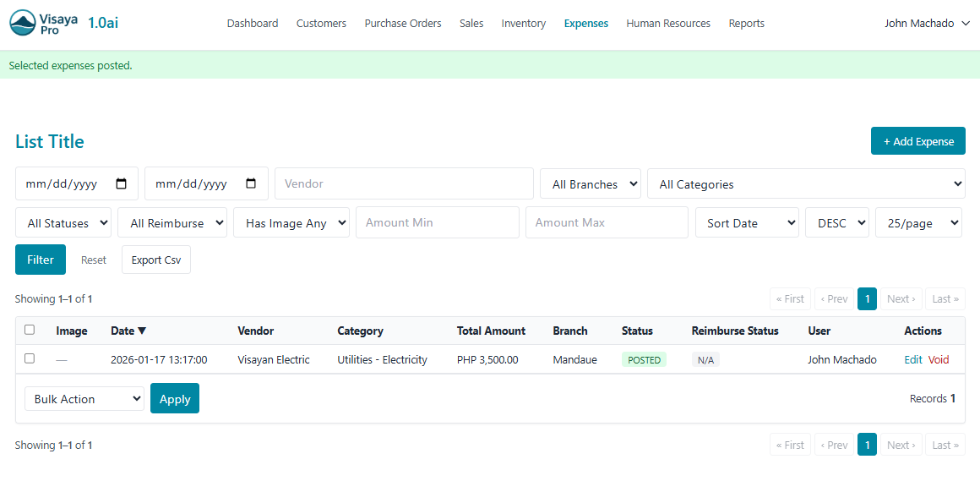Open the All Statuses dropdown
The image size is (980, 503).
[x=63, y=223]
